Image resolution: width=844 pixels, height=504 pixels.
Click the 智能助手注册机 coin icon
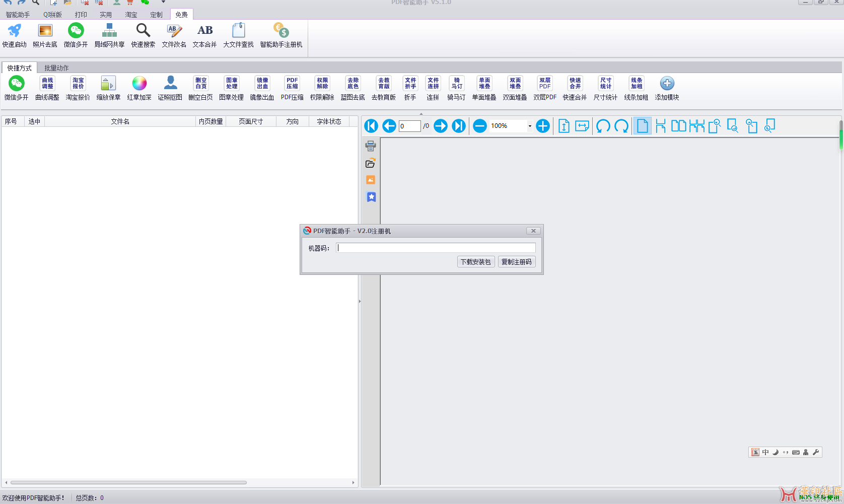click(x=281, y=31)
